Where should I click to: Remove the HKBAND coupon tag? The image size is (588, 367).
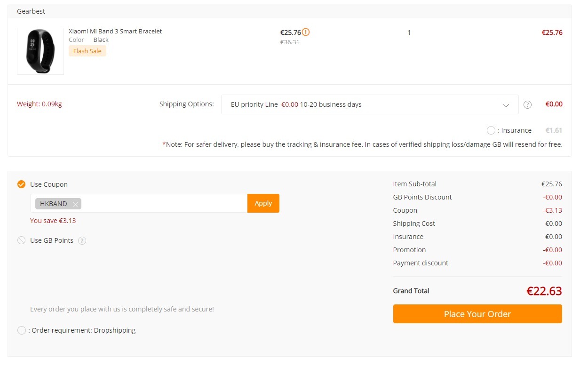[x=75, y=204]
